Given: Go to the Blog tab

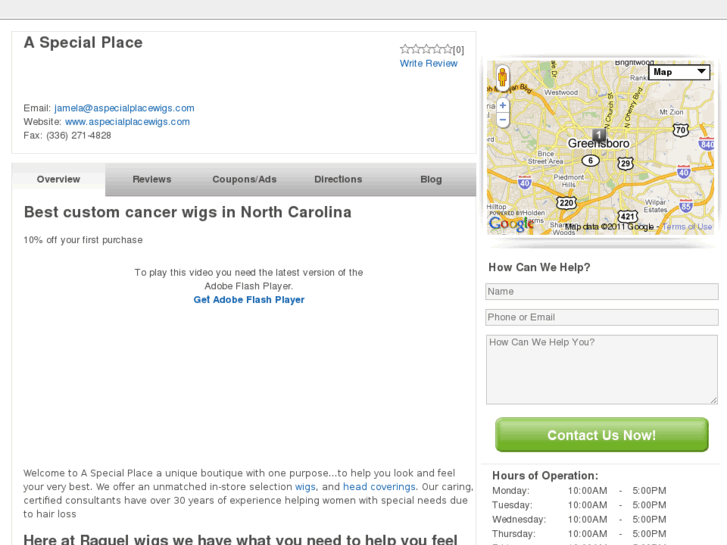Looking at the screenshot, I should (x=431, y=180).
